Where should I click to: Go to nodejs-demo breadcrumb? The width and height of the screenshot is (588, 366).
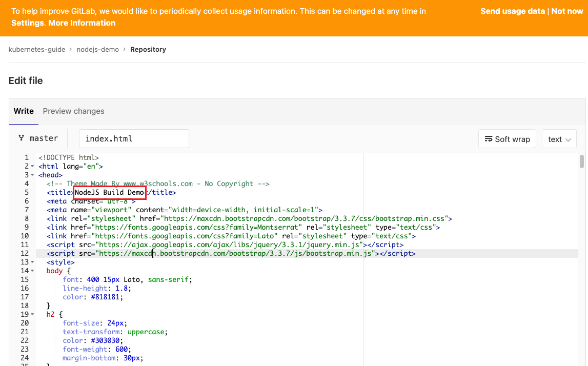click(x=97, y=50)
